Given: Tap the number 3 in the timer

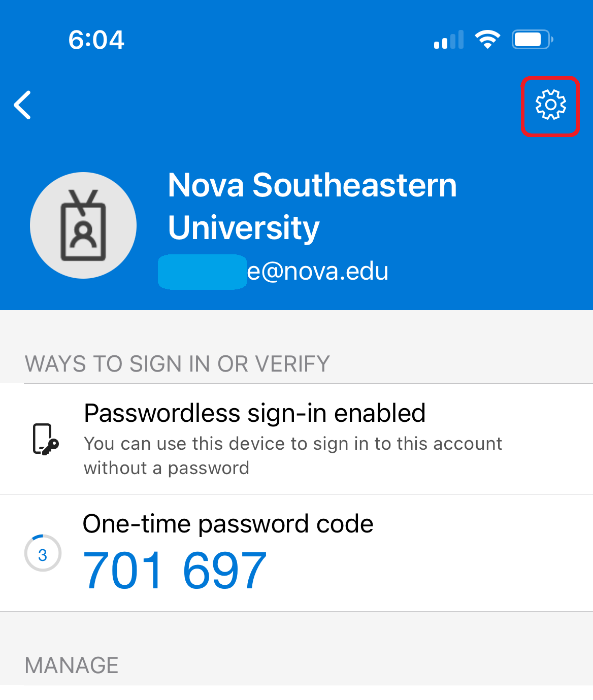Looking at the screenshot, I should click(x=43, y=555).
